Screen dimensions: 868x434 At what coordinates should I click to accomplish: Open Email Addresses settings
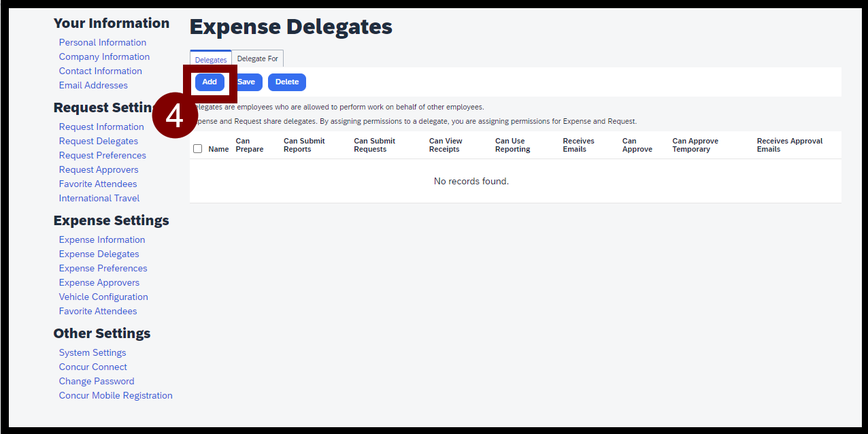pyautogui.click(x=93, y=85)
